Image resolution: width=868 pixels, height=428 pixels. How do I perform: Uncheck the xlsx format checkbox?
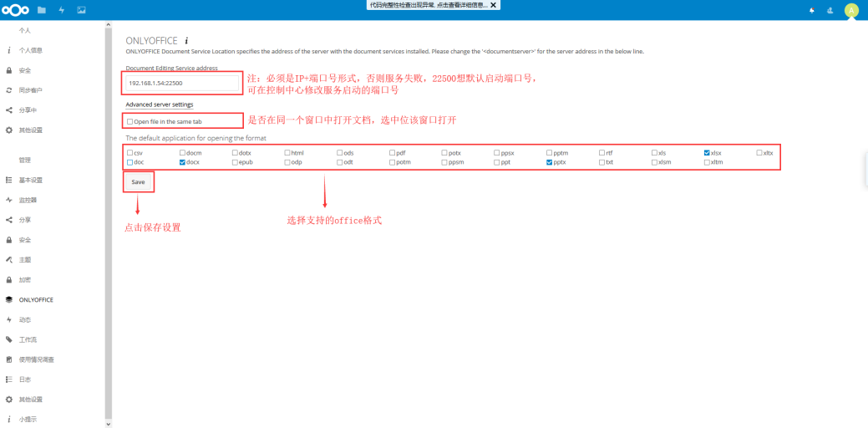(707, 153)
